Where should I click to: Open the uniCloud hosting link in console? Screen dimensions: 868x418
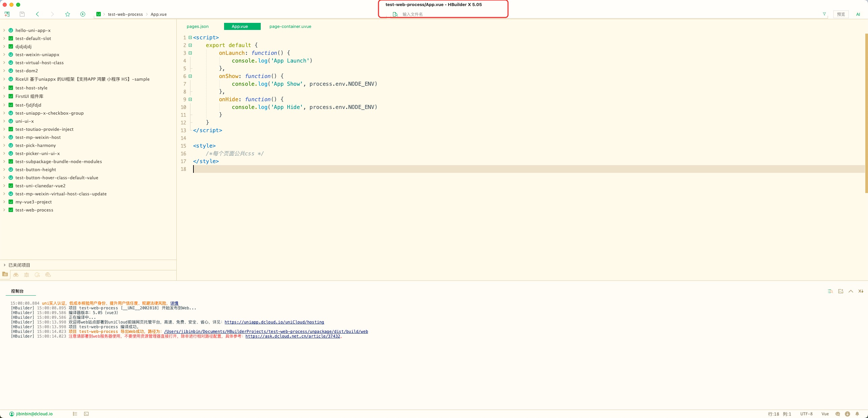click(x=274, y=322)
